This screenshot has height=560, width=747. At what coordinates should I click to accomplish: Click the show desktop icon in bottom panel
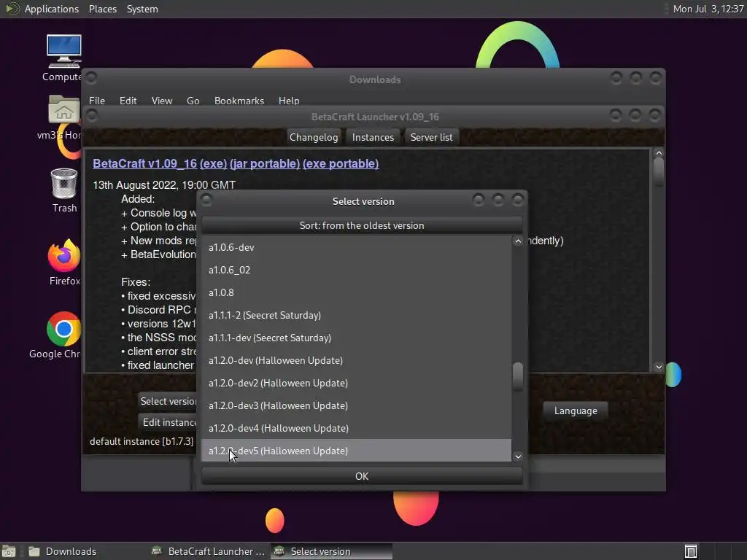click(x=9, y=551)
